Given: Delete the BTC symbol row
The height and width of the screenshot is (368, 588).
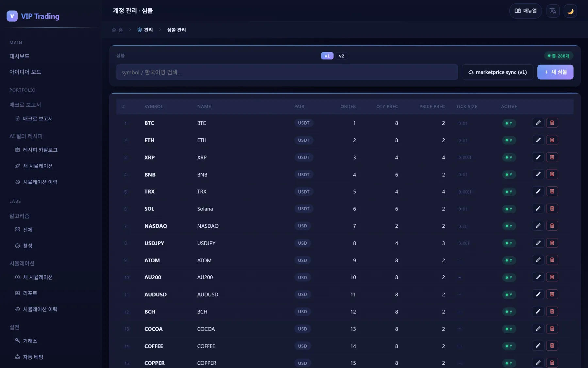Looking at the screenshot, I should pyautogui.click(x=552, y=123).
